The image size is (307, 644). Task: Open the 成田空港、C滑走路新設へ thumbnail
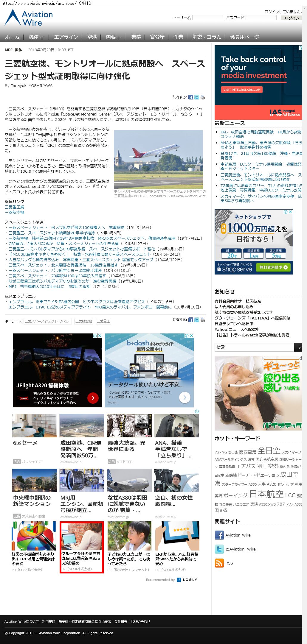pos(82,425)
